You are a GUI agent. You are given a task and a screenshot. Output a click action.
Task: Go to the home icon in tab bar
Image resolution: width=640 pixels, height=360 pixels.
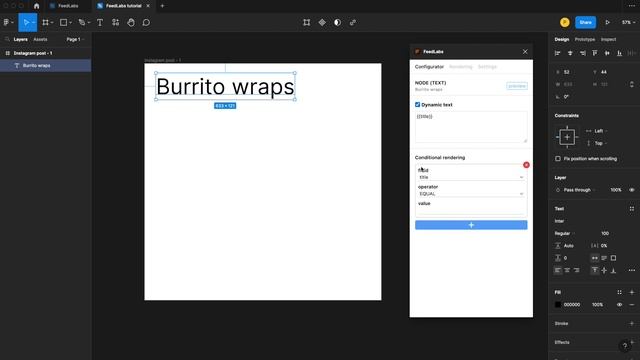pos(36,6)
